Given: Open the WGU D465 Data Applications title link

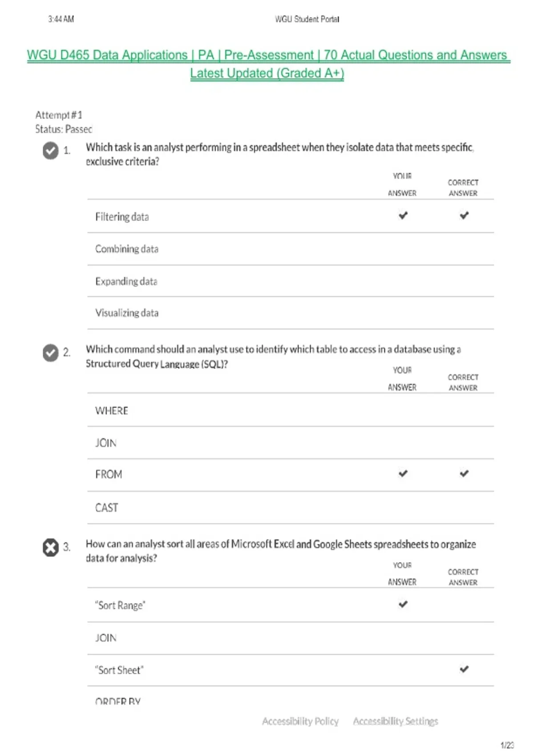Looking at the screenshot, I should [268, 64].
